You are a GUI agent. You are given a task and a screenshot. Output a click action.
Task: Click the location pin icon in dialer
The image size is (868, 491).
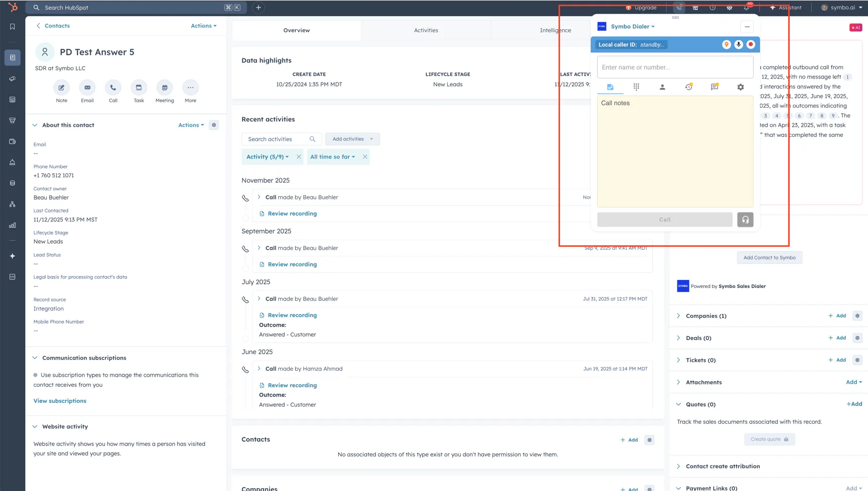click(x=726, y=44)
